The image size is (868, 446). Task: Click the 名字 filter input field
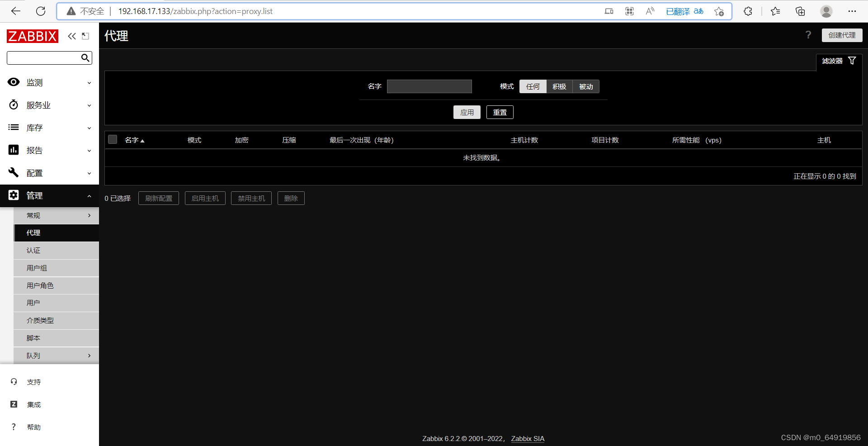click(x=429, y=86)
